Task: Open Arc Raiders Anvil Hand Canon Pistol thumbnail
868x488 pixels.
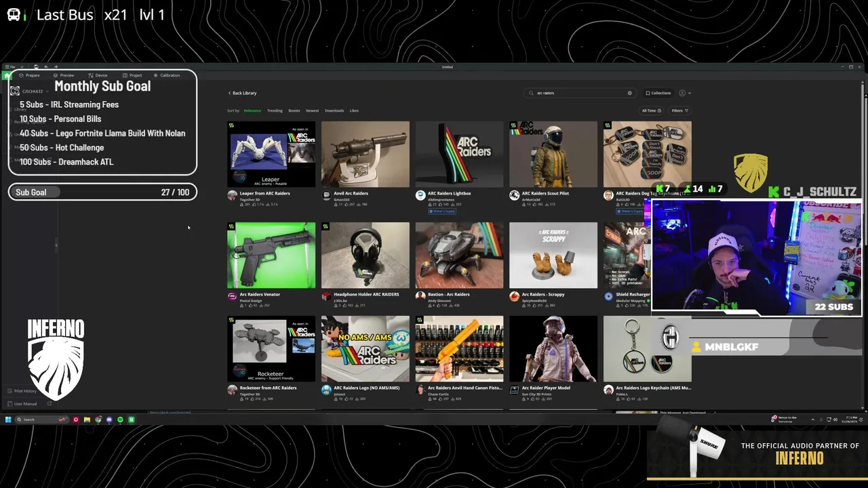Action: click(x=460, y=348)
